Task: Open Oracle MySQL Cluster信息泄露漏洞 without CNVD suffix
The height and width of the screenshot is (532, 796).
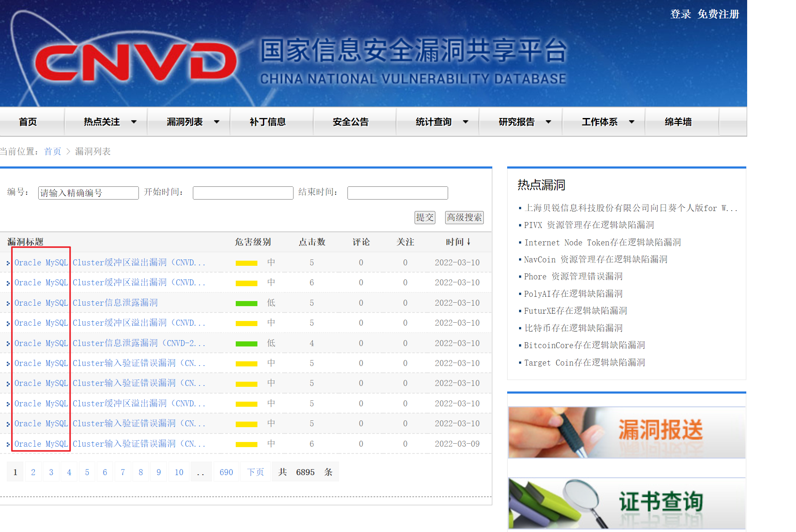Action: 86,303
